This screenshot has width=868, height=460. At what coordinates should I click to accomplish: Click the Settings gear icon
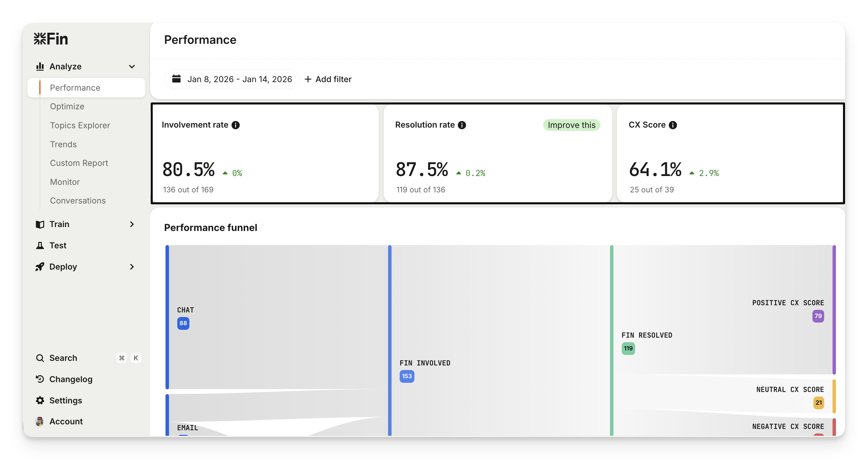tap(40, 400)
